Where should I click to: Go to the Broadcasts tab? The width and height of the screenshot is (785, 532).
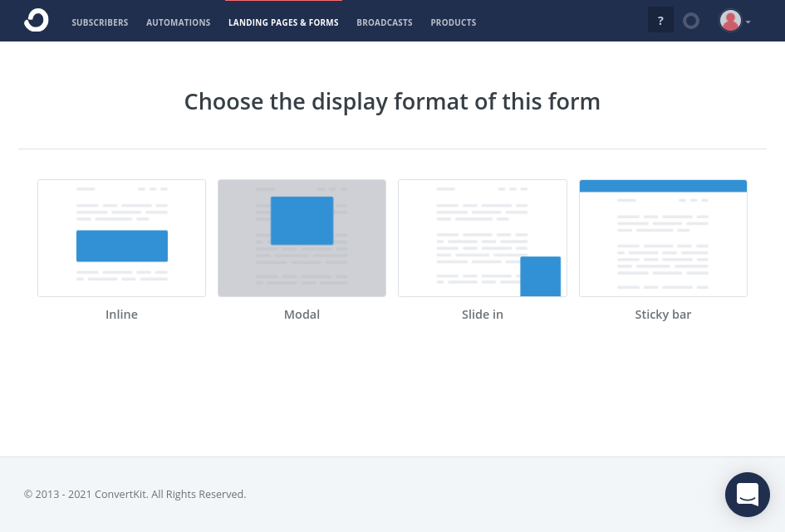[384, 22]
